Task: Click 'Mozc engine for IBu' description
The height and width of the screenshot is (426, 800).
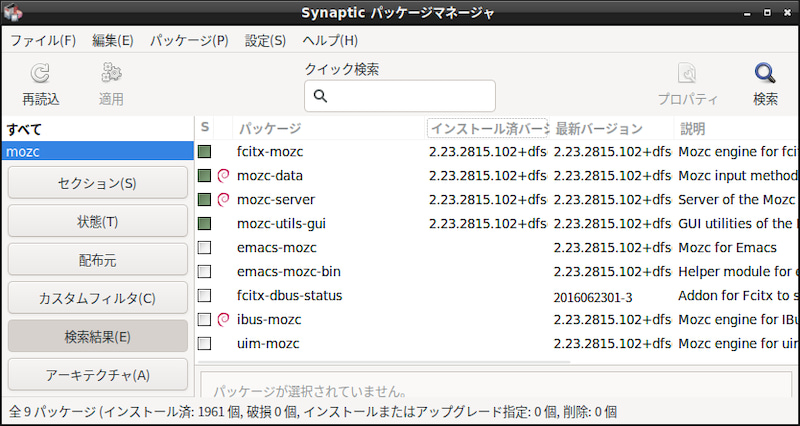Action: (x=738, y=320)
